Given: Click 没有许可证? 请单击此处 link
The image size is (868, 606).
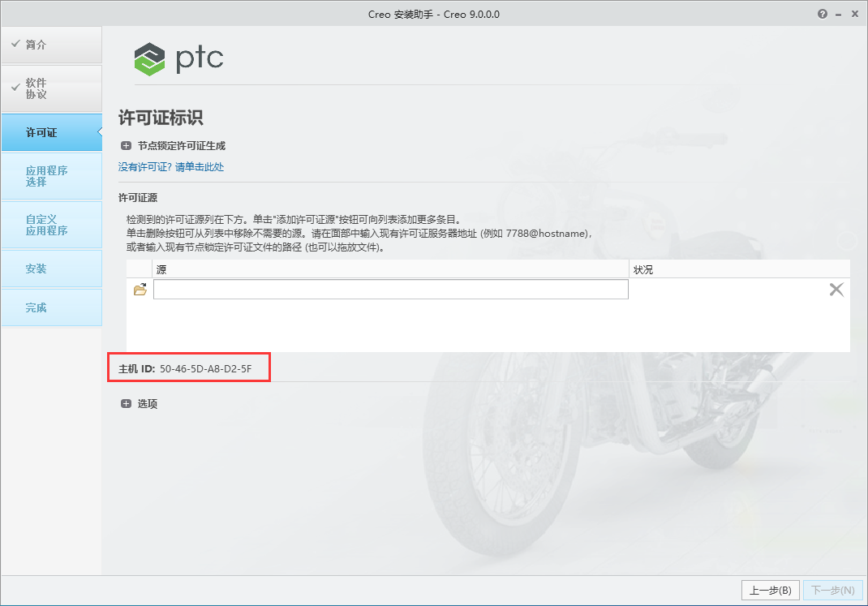Looking at the screenshot, I should click(x=171, y=167).
